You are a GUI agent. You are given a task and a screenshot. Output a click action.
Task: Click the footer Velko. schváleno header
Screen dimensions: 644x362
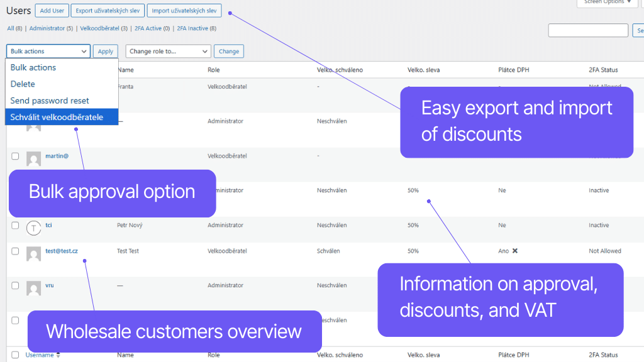coord(340,355)
